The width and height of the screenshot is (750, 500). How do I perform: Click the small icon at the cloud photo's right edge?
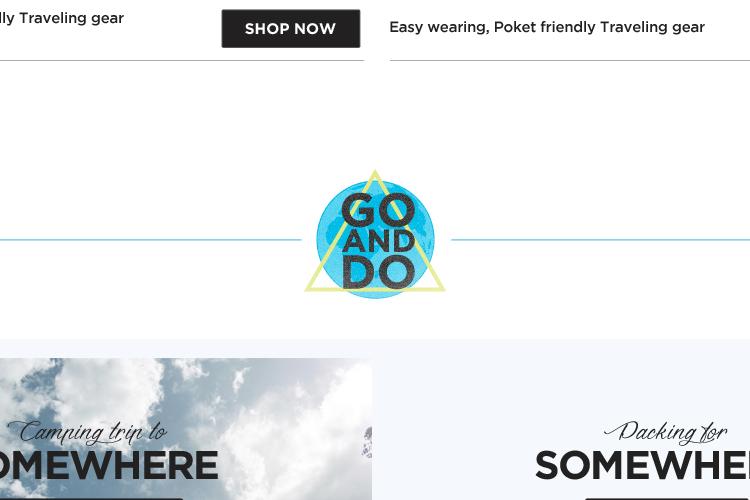point(367,443)
